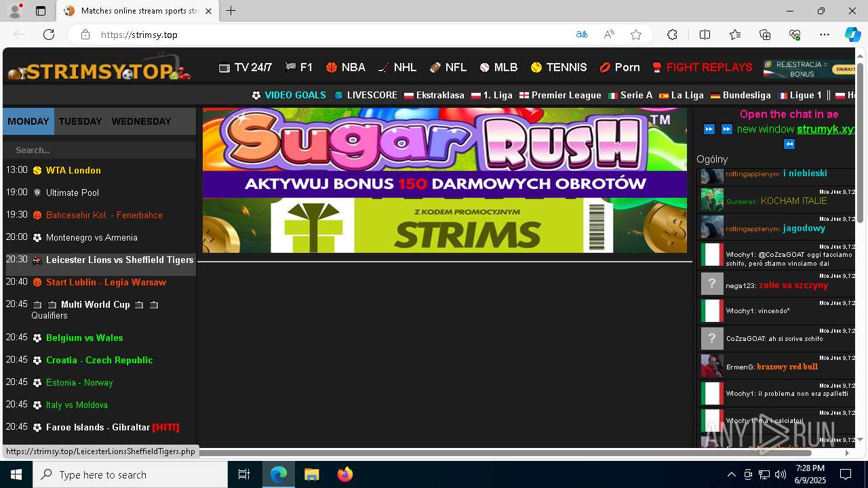Open NBA streams

pos(346,67)
